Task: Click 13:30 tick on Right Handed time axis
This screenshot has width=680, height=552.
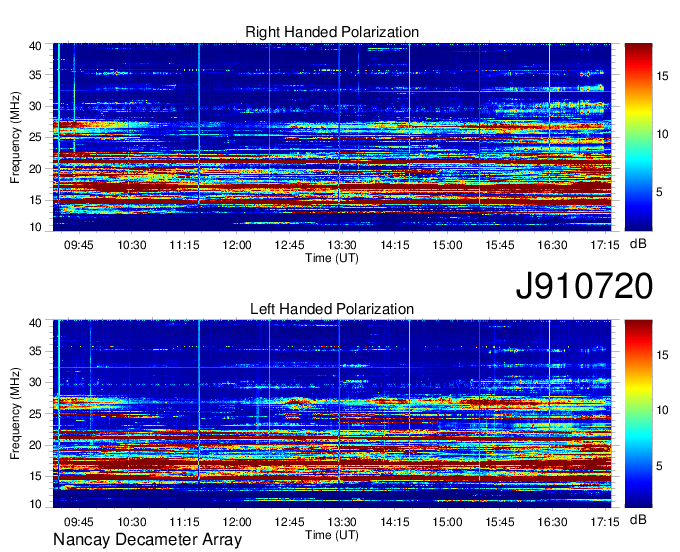Action: click(342, 245)
